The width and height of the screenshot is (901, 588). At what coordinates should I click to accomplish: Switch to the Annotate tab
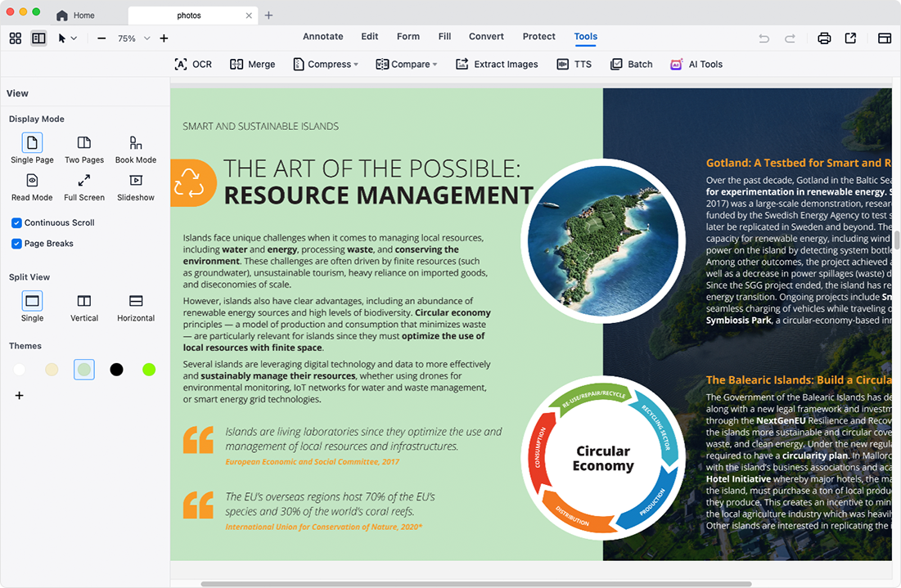pyautogui.click(x=322, y=37)
